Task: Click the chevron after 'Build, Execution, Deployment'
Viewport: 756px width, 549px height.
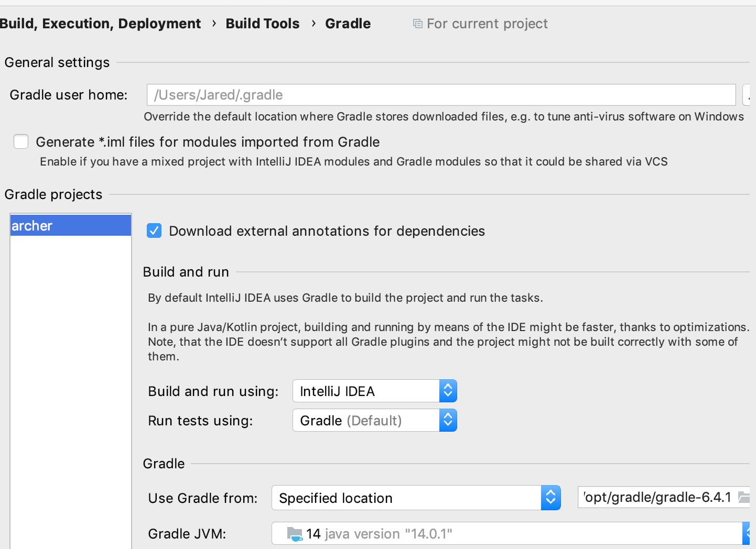Action: [x=214, y=24]
